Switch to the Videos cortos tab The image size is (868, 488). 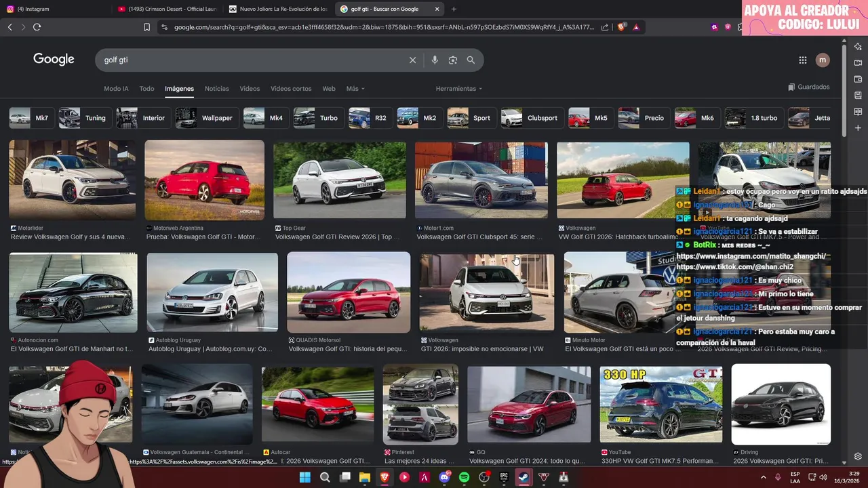pyautogui.click(x=291, y=89)
